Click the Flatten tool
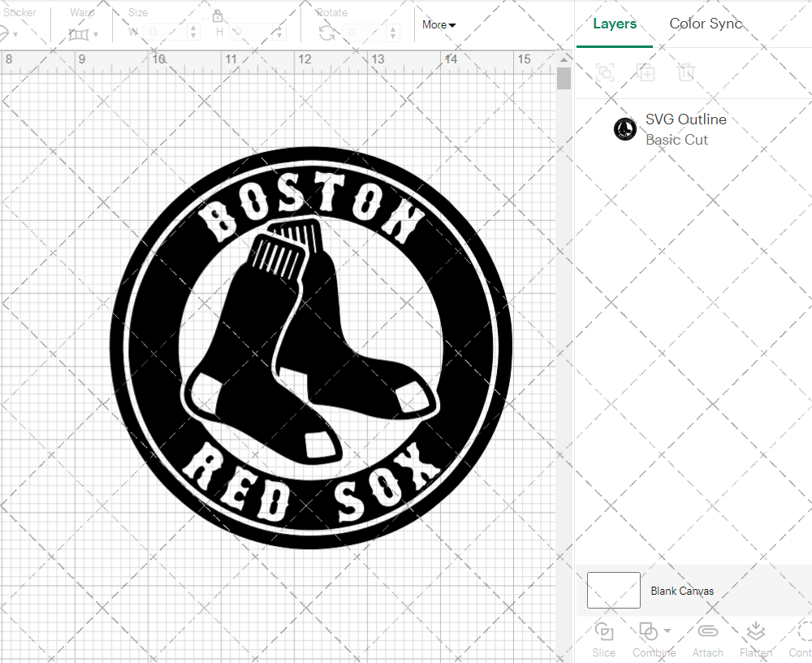The height and width of the screenshot is (663, 812). click(756, 639)
